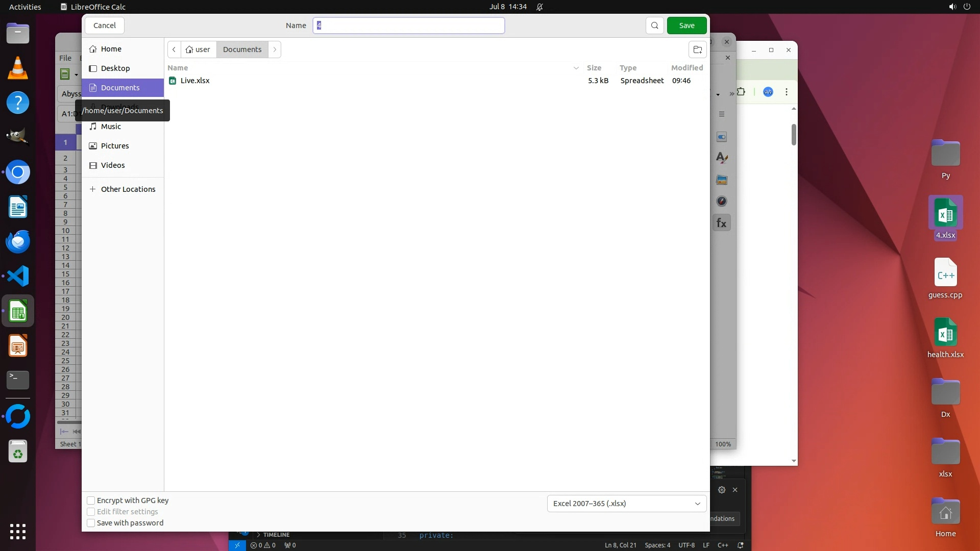Toggle the Edit filter settings checkbox

(91, 512)
